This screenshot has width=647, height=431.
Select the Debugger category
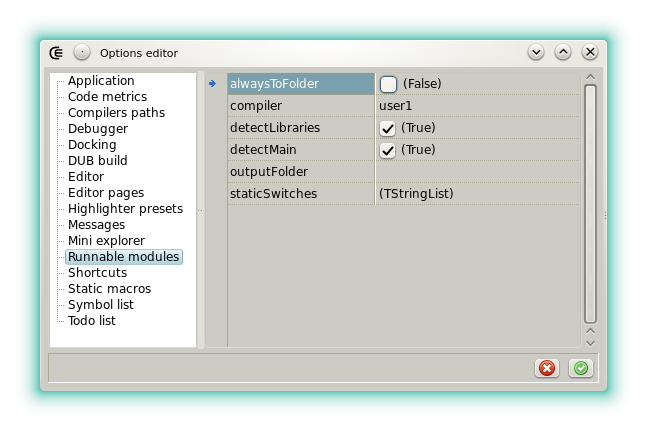click(98, 129)
